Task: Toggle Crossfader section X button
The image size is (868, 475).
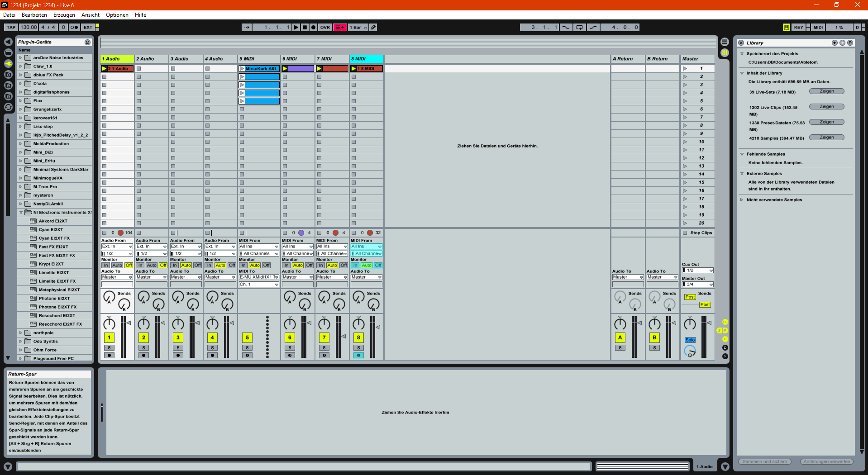Action: tap(725, 356)
